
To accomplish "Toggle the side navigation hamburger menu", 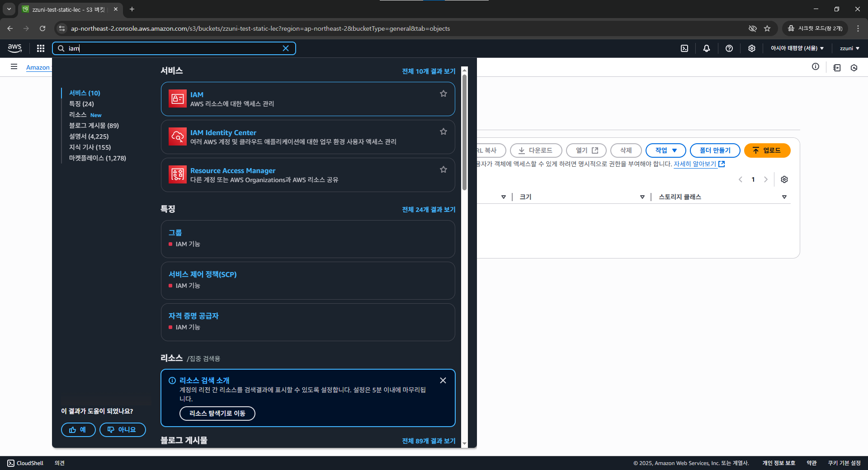I will (14, 67).
